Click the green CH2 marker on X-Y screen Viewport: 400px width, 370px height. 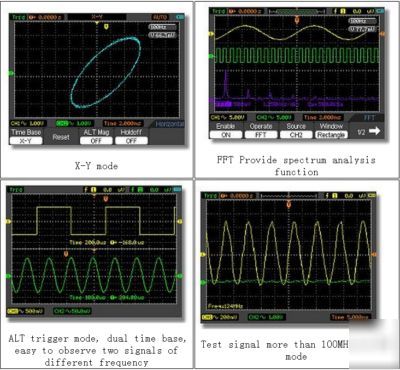click(x=11, y=73)
